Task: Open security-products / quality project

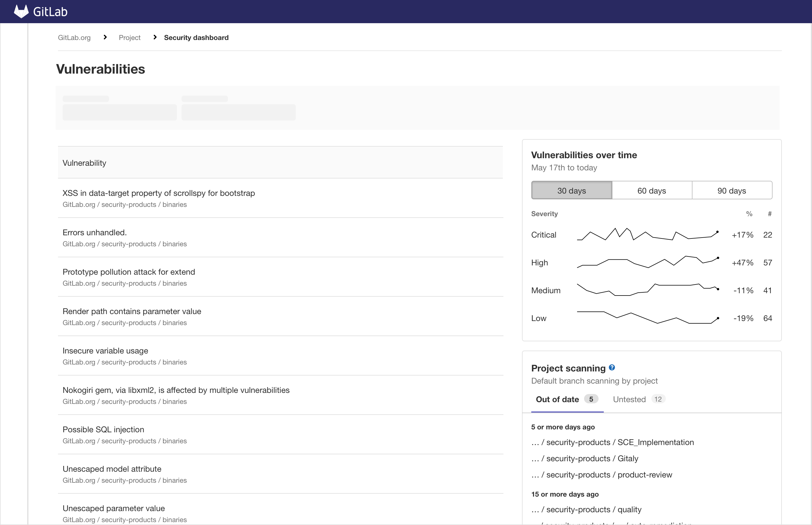Action: (586, 510)
